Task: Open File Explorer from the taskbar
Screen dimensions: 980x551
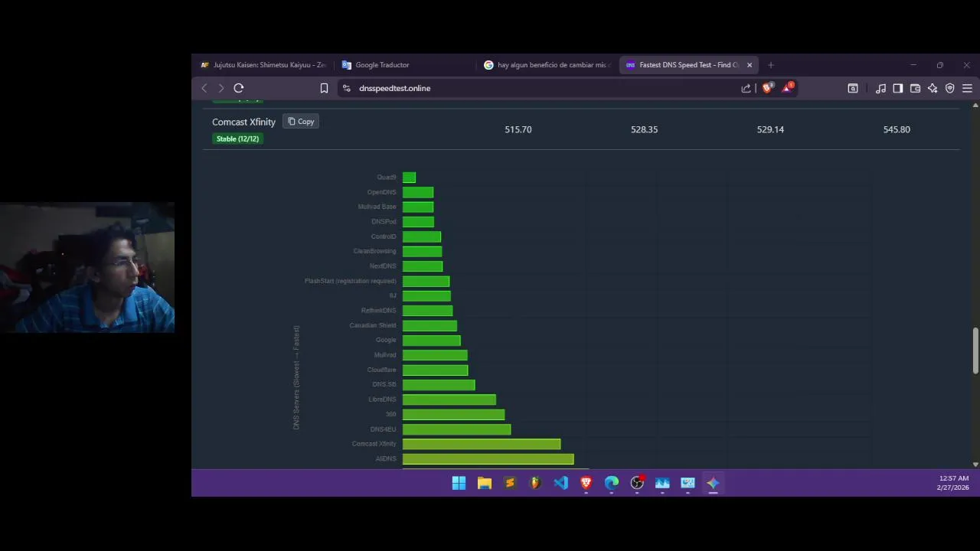Action: pos(485,483)
